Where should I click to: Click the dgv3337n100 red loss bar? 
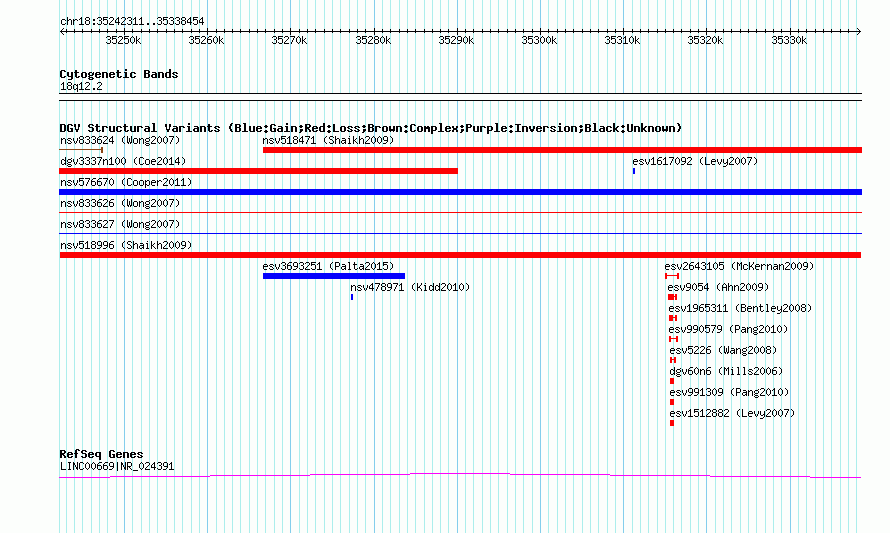(258, 171)
